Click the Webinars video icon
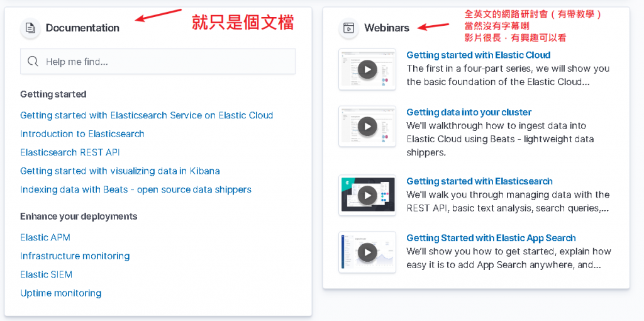 pos(348,28)
